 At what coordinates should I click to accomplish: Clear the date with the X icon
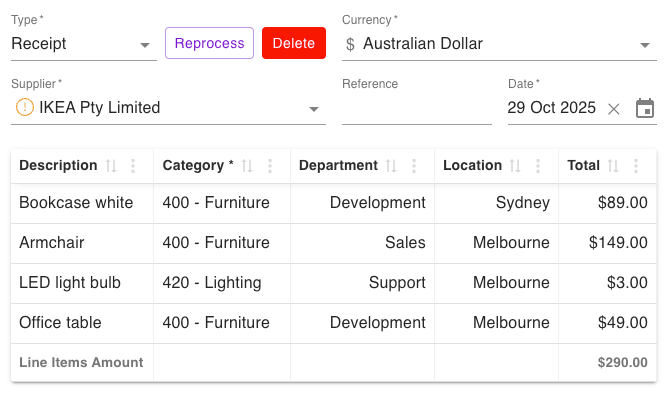[614, 109]
